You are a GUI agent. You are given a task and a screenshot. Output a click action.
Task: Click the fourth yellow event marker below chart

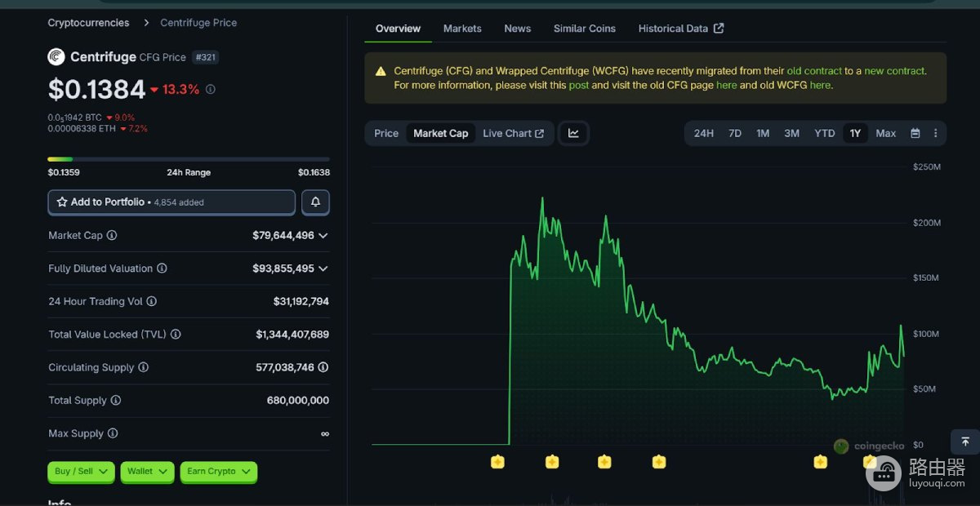pyautogui.click(x=659, y=462)
